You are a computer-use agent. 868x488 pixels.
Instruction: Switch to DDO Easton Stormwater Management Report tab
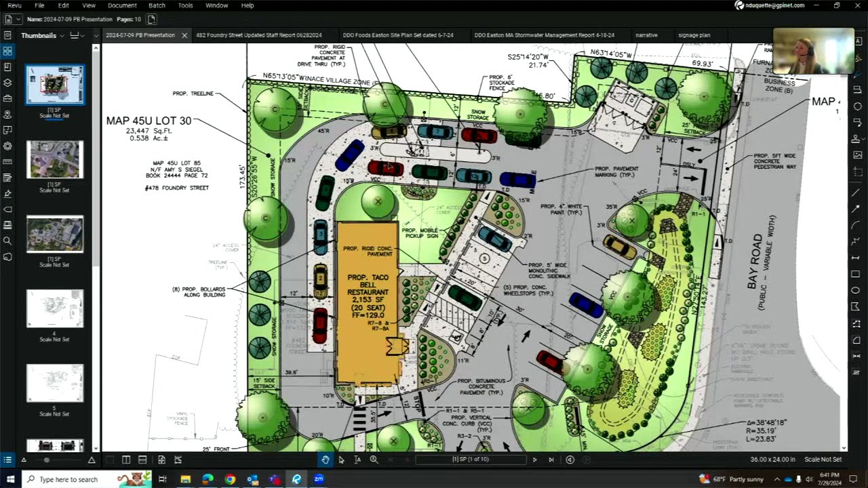click(x=545, y=35)
